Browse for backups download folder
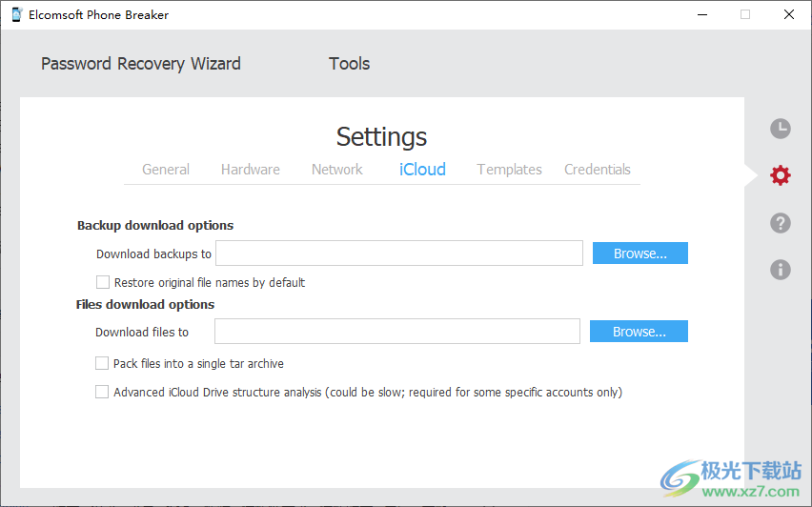Image resolution: width=812 pixels, height=507 pixels. 640,253
